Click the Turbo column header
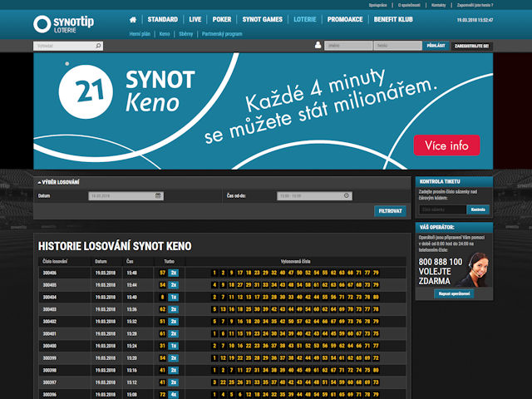532x399 pixels. [169, 262]
